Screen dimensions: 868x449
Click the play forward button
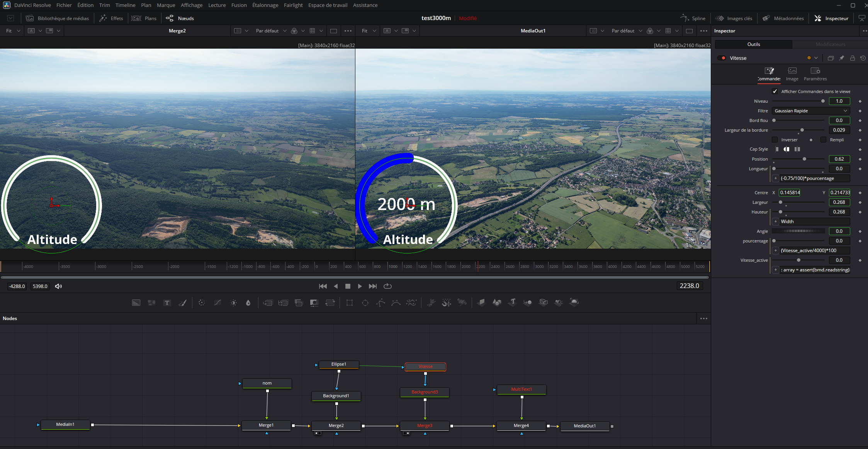coord(360,286)
